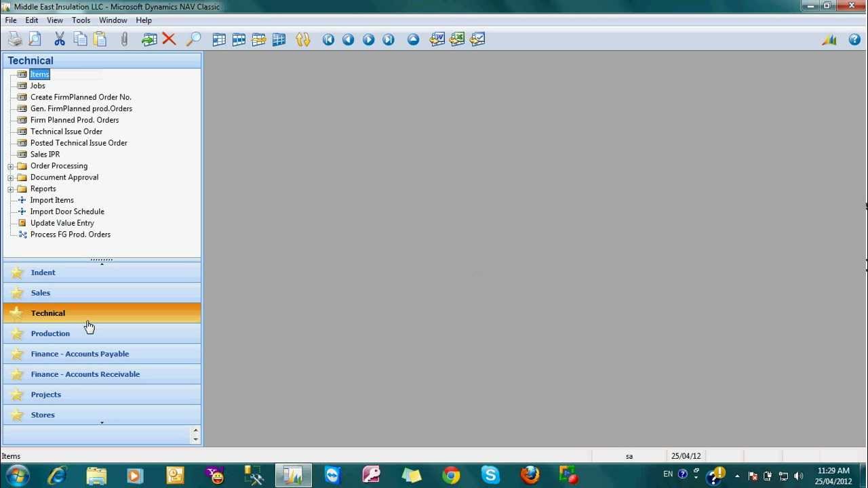
Task: Click the navigation pane splitter grip dots
Action: [102, 260]
